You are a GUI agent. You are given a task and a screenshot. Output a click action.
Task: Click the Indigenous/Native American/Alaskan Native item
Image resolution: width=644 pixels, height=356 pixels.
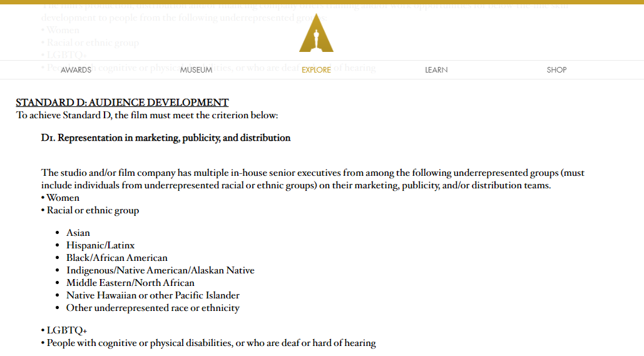(161, 270)
